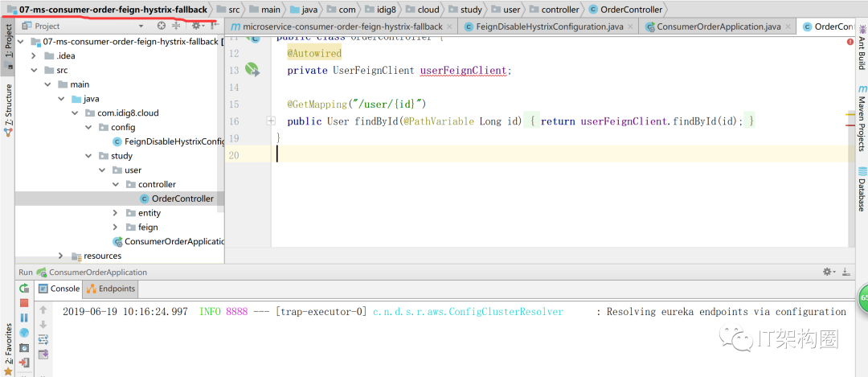Pause console output with blue pause icon

pos(24,318)
